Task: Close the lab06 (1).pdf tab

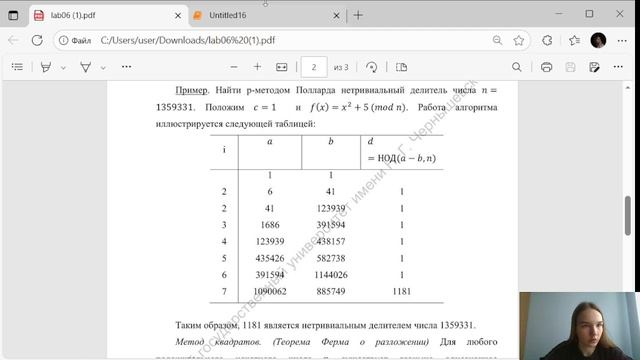Action: [178, 16]
